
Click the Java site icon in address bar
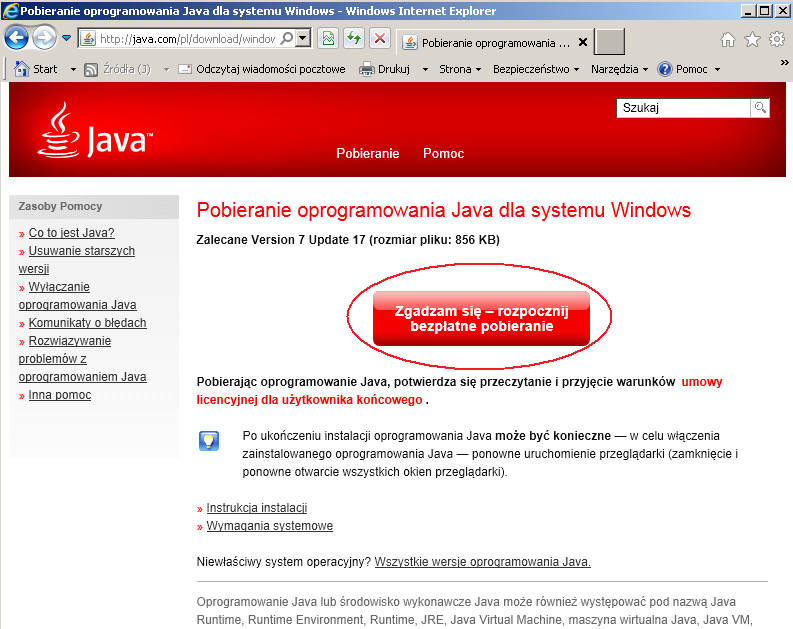pyautogui.click(x=88, y=38)
